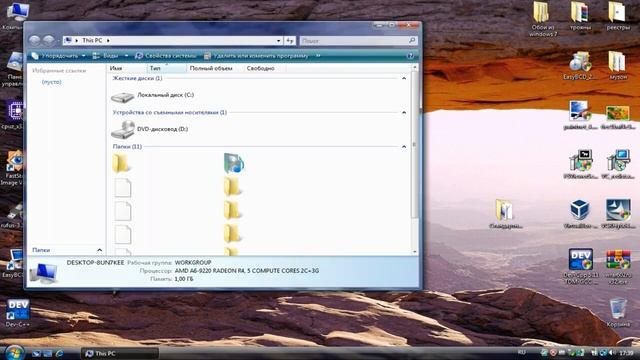Open the реестры desktop folder
Image resolution: width=640 pixels, height=360 pixels.
pos(618,16)
